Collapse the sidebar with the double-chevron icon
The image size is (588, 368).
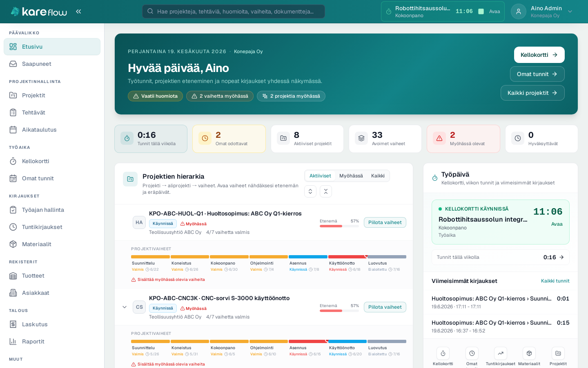coord(78,11)
